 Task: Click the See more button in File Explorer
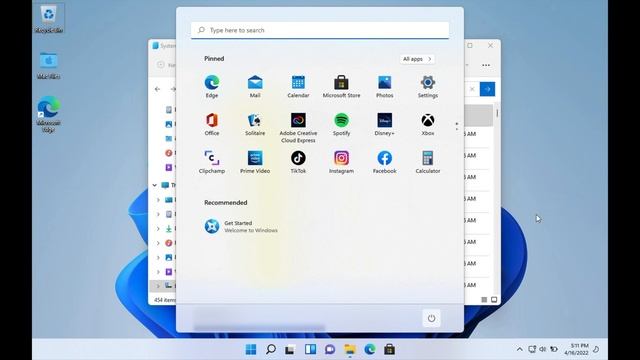(x=486, y=65)
